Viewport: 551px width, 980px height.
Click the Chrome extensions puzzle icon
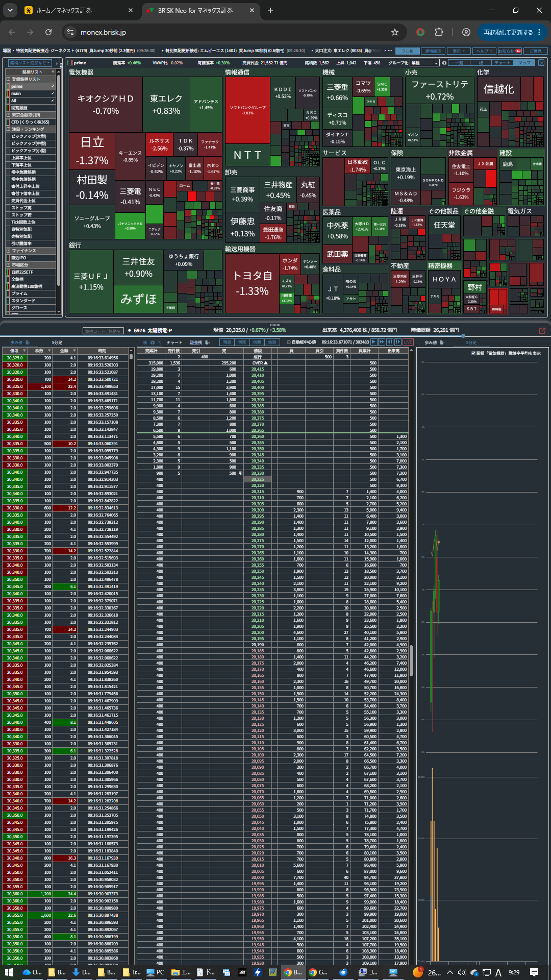439,32
